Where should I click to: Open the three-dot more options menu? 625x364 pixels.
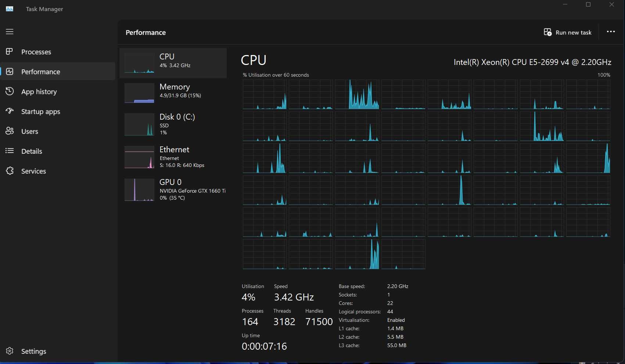(x=611, y=32)
